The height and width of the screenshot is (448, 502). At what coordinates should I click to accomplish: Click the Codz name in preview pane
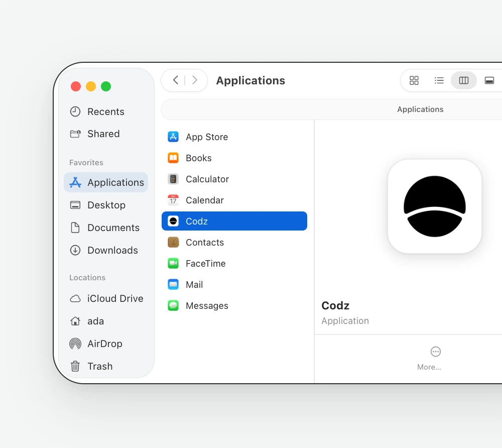335,305
